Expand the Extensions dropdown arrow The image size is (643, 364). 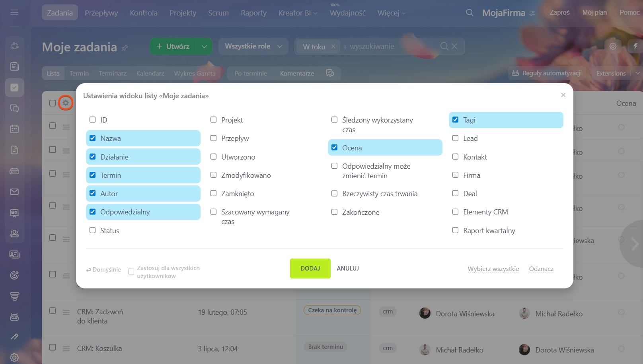point(637,73)
